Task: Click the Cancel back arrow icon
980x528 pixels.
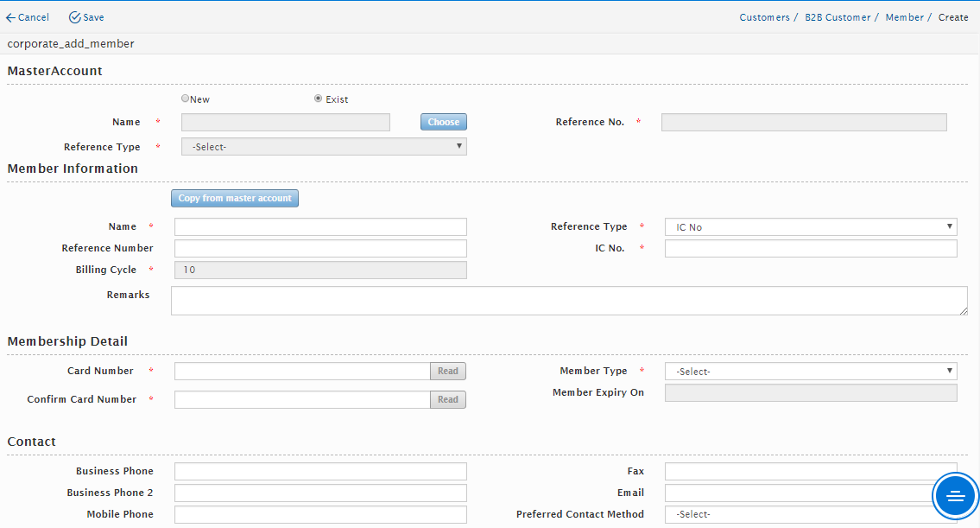Action: point(11,17)
